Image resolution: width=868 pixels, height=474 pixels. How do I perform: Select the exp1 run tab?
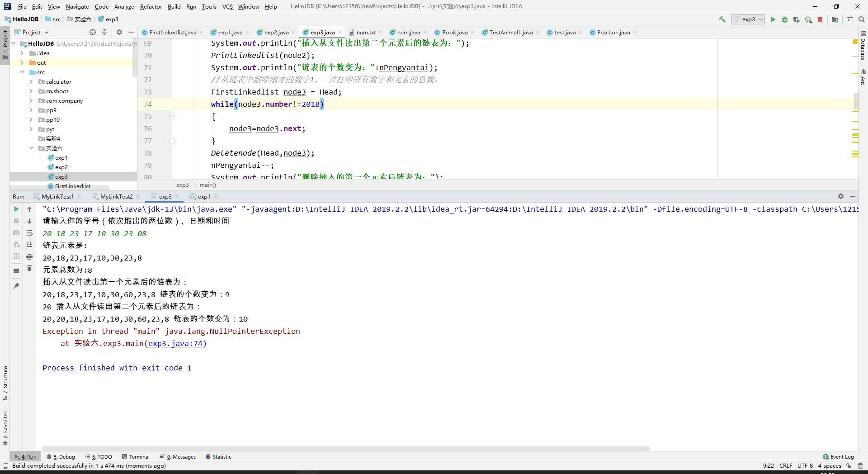(x=204, y=196)
